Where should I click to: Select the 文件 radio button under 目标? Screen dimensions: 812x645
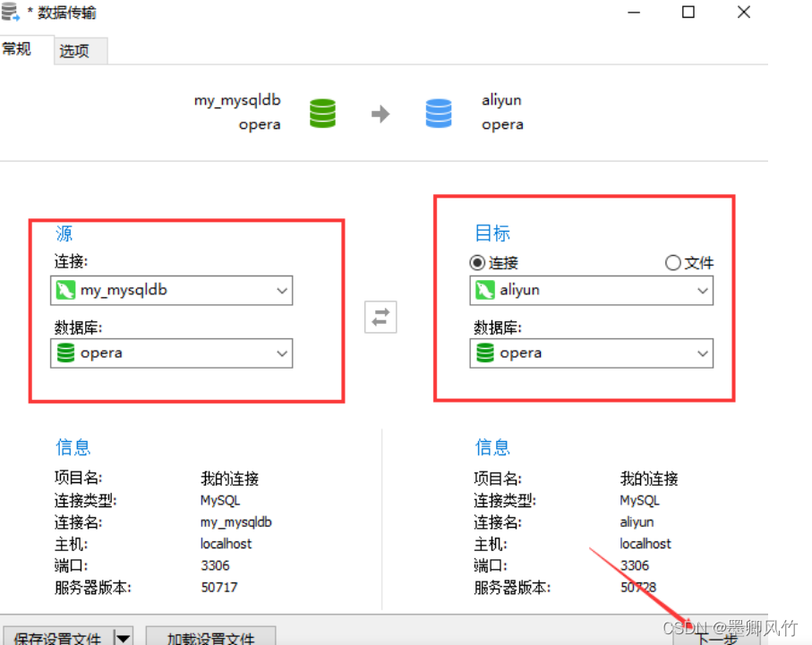point(672,262)
